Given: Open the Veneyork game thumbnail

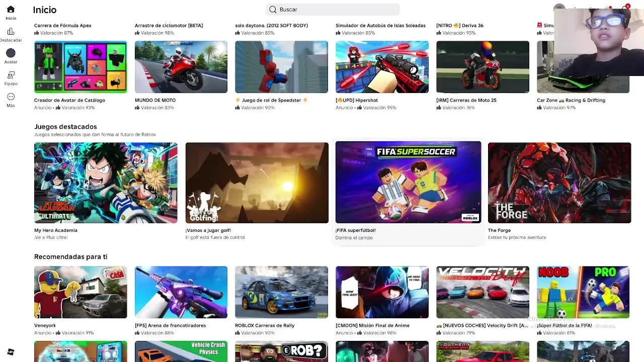Looking at the screenshot, I should coord(80,292).
